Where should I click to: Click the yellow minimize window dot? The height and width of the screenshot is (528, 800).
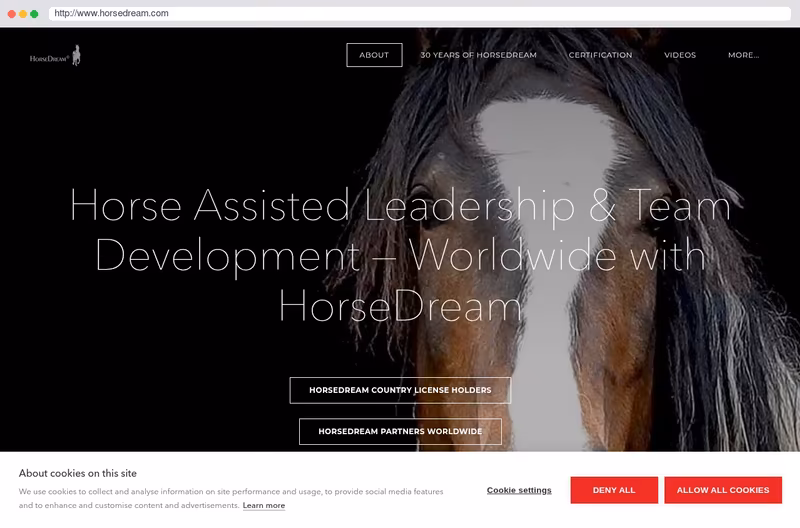point(23,14)
